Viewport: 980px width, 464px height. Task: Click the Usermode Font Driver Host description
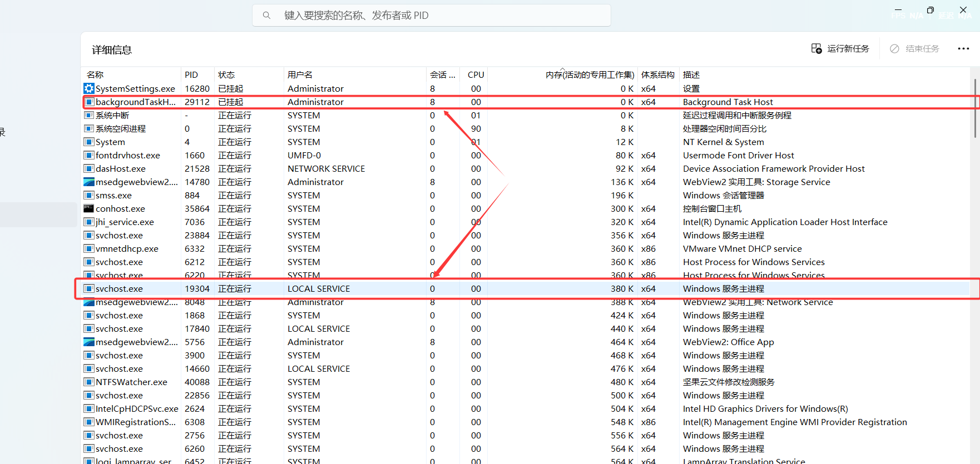(x=739, y=155)
